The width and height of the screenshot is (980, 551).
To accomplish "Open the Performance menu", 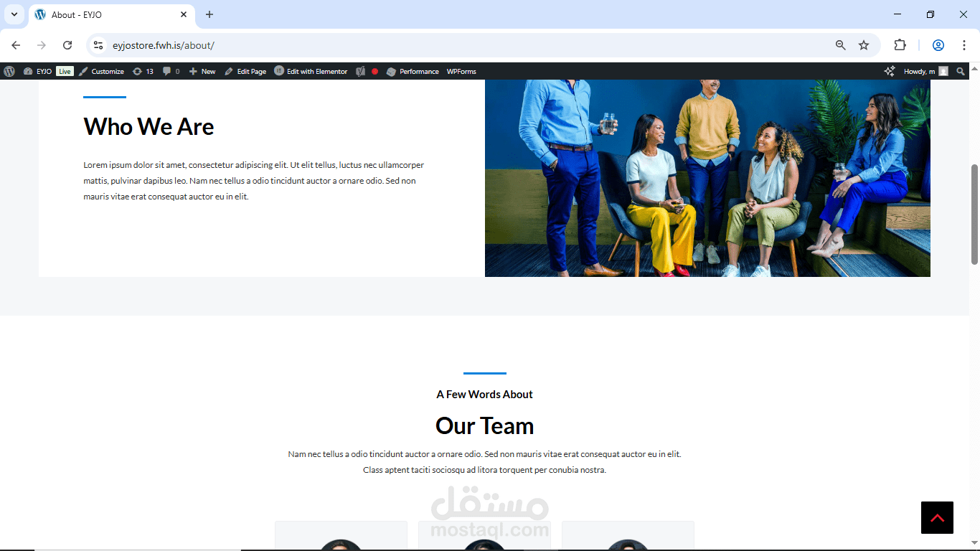I will coord(413,71).
